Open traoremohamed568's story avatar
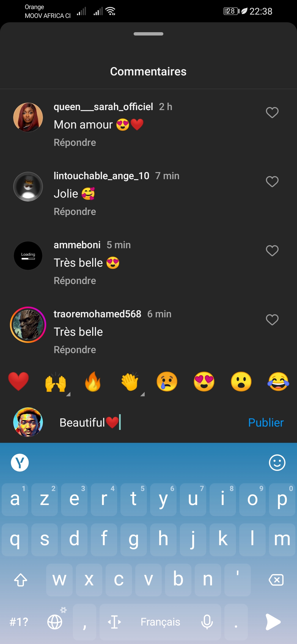Image resolution: width=297 pixels, height=644 pixels. click(28, 325)
